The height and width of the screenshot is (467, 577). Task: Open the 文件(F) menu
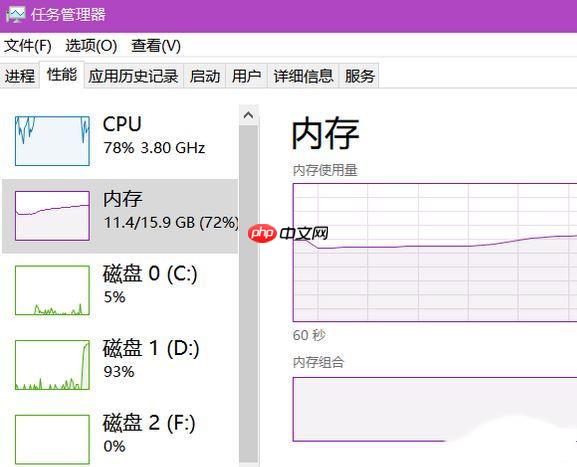28,46
